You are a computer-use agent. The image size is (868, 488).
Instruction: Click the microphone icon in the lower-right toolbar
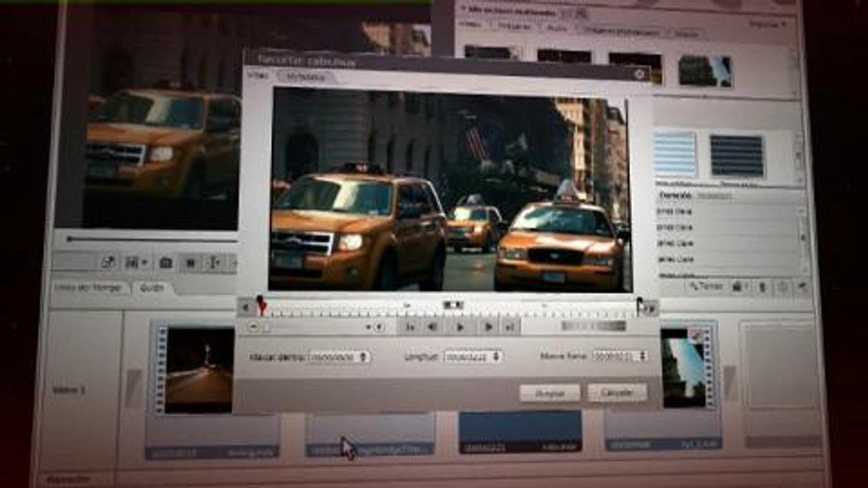click(762, 287)
